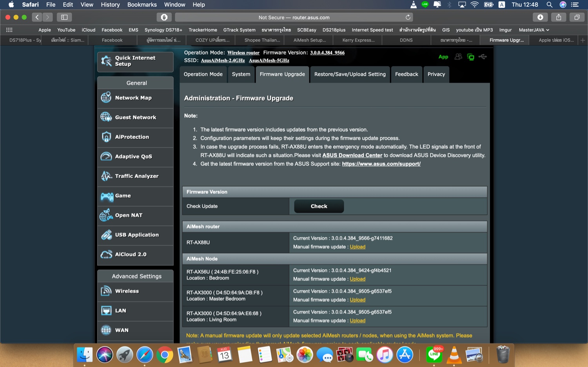This screenshot has width=588, height=367.
Task: Open the Bookmarks menu
Action: [x=142, y=5]
